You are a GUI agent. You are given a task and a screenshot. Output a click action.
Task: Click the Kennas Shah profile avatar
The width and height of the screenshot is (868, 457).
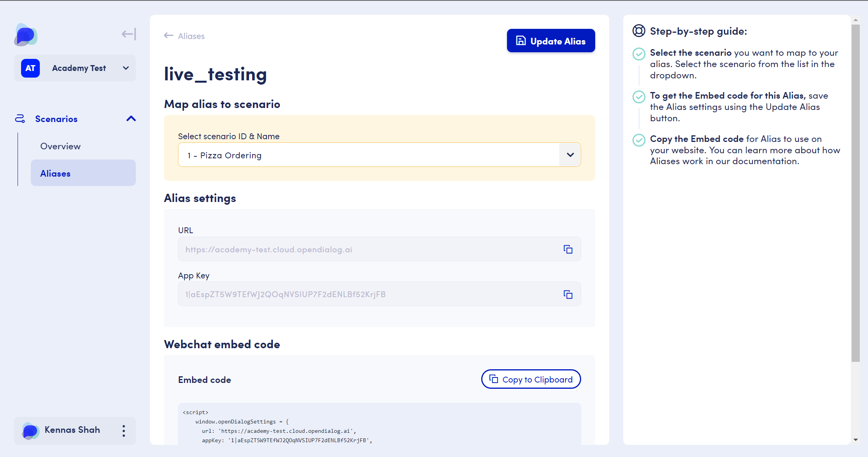tap(30, 431)
